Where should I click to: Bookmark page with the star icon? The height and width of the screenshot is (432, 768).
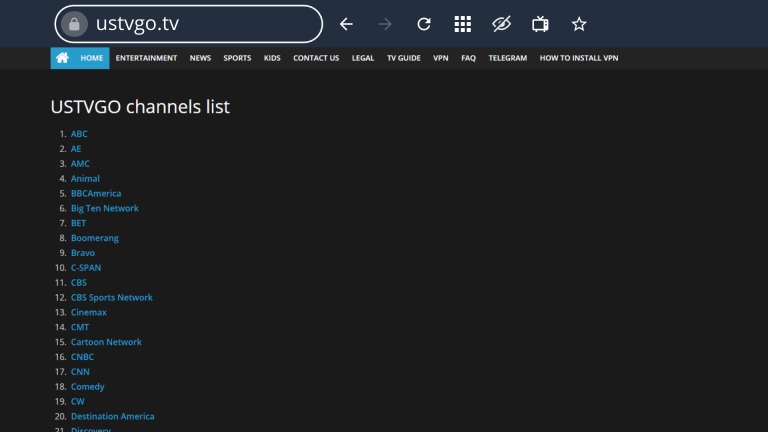[x=579, y=24]
